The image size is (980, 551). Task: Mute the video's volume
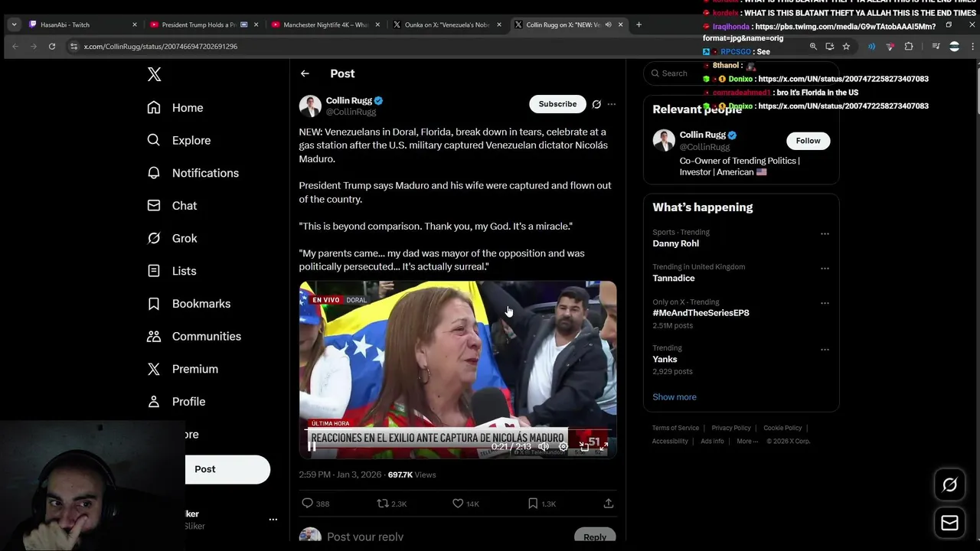click(544, 446)
